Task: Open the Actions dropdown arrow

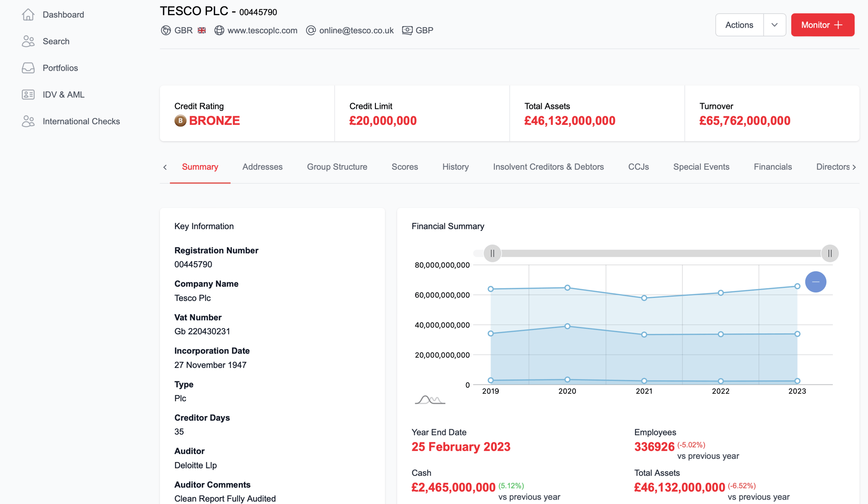Action: coord(775,25)
